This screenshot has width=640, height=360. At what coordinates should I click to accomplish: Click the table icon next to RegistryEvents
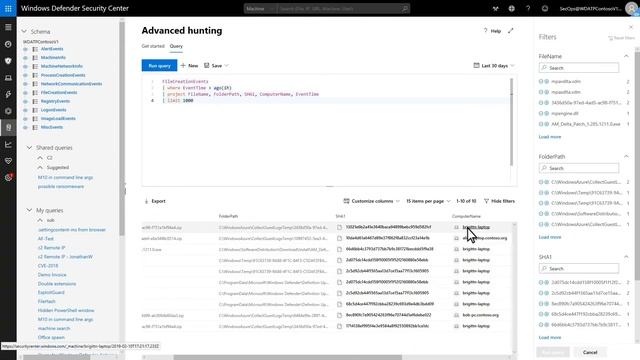coord(35,101)
